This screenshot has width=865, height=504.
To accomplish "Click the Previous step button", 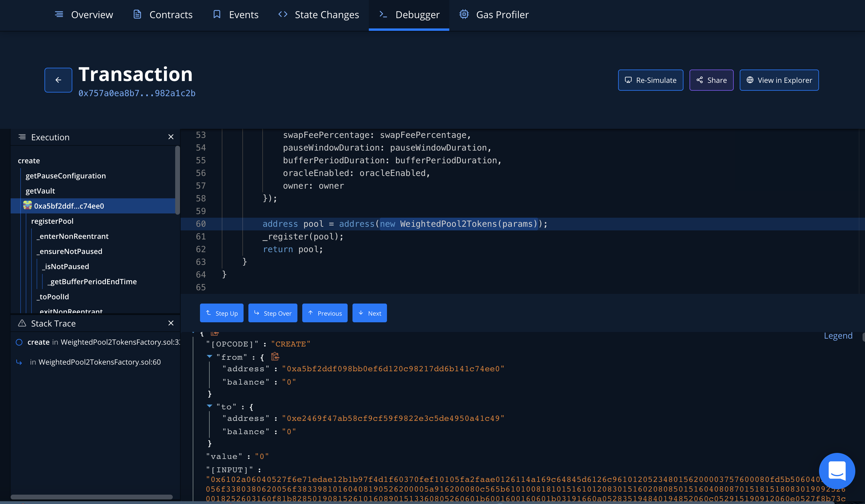I will (325, 313).
